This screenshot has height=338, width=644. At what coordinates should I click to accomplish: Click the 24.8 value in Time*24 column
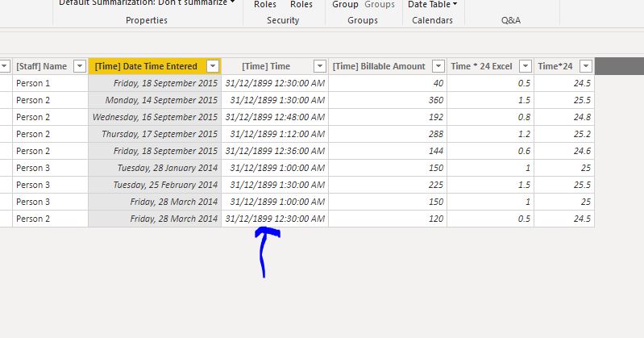[x=564, y=117]
